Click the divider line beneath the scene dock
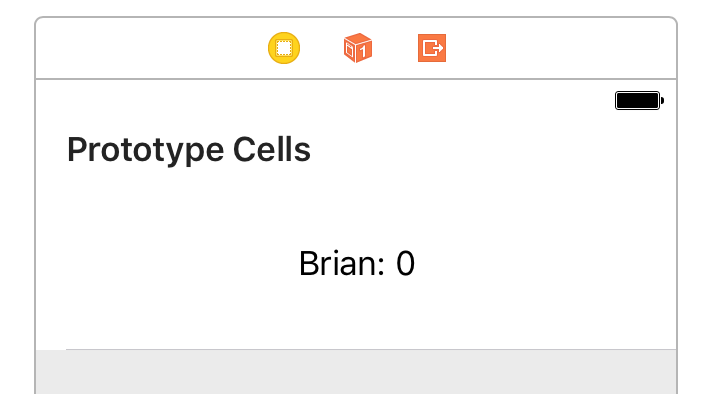Viewport: 704px width, 394px height. point(356,79)
